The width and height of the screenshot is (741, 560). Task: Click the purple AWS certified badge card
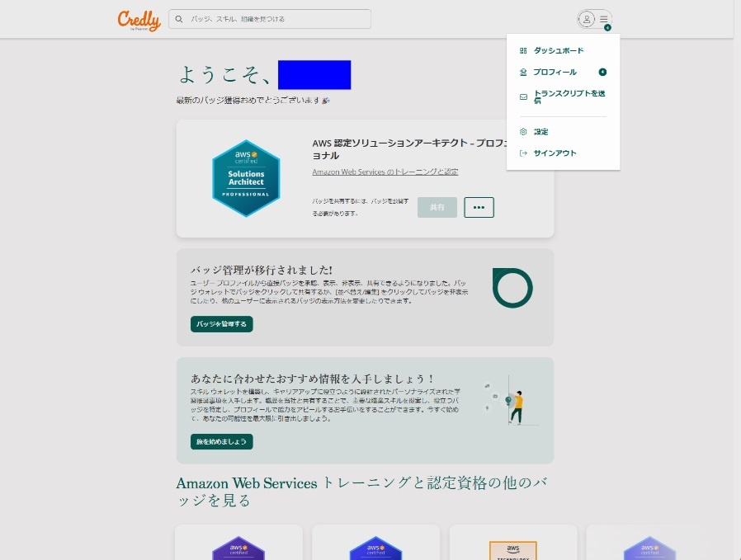(x=238, y=542)
